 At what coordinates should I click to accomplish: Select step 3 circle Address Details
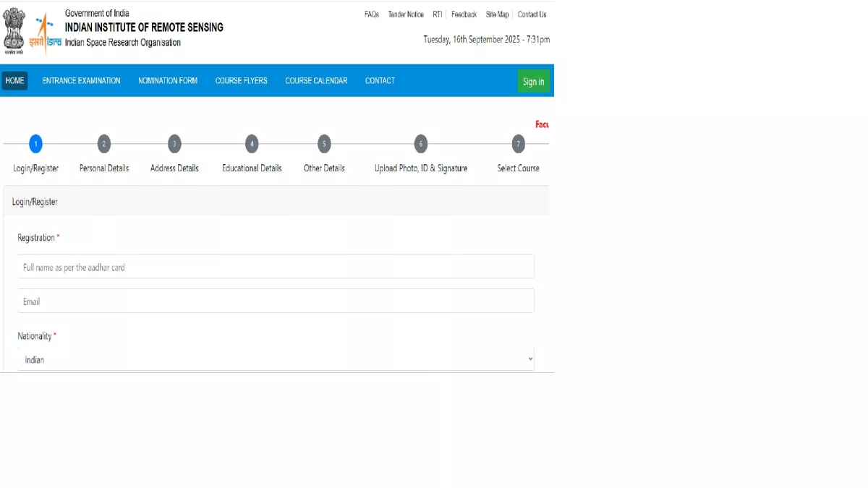click(x=174, y=144)
